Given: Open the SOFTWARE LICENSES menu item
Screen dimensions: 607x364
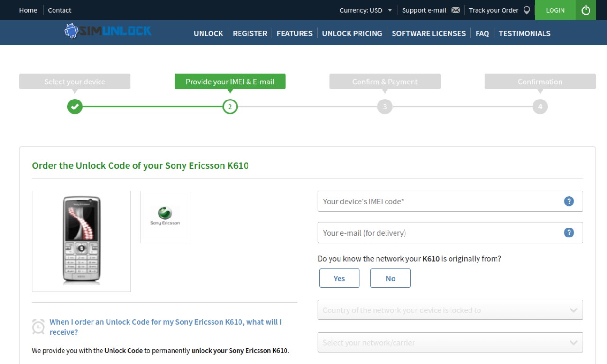Looking at the screenshot, I should (x=429, y=33).
